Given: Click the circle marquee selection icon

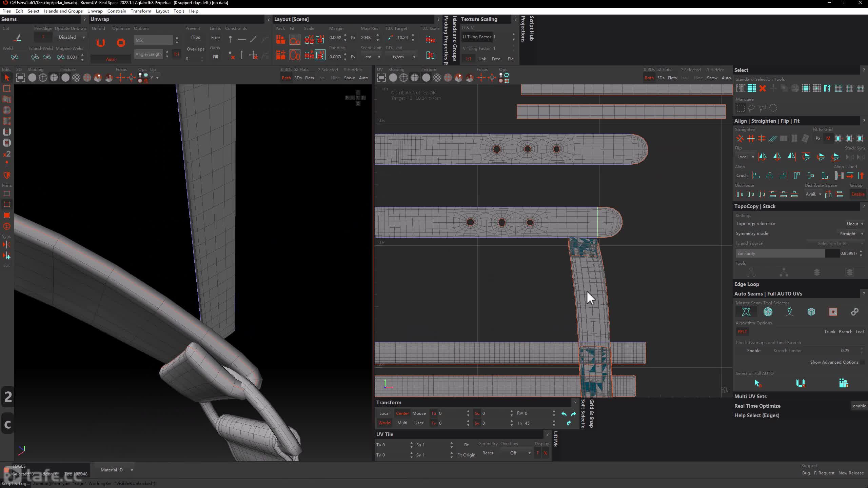Looking at the screenshot, I should click(x=773, y=108).
